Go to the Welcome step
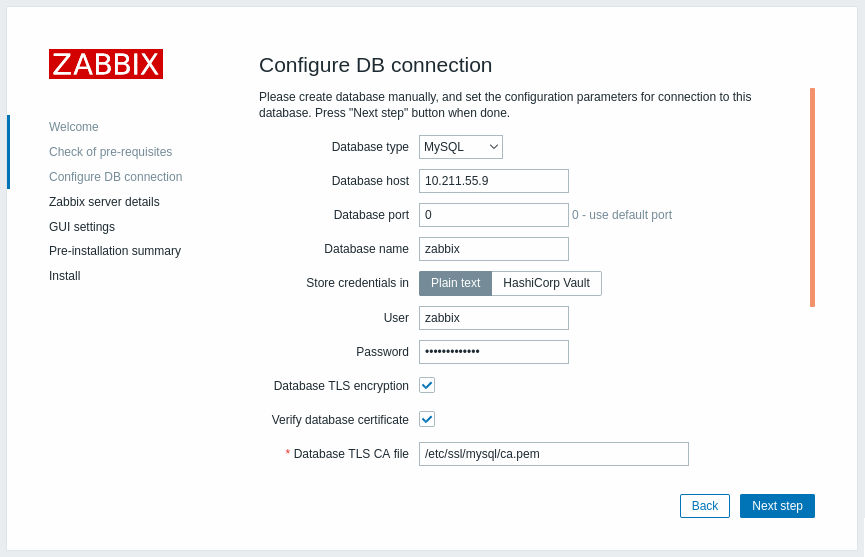 click(x=74, y=126)
